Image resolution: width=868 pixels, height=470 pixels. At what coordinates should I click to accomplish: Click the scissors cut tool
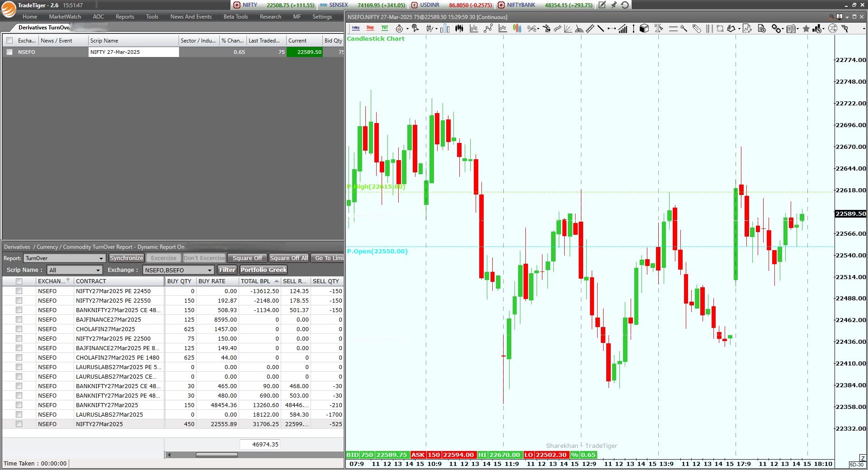(x=531, y=28)
